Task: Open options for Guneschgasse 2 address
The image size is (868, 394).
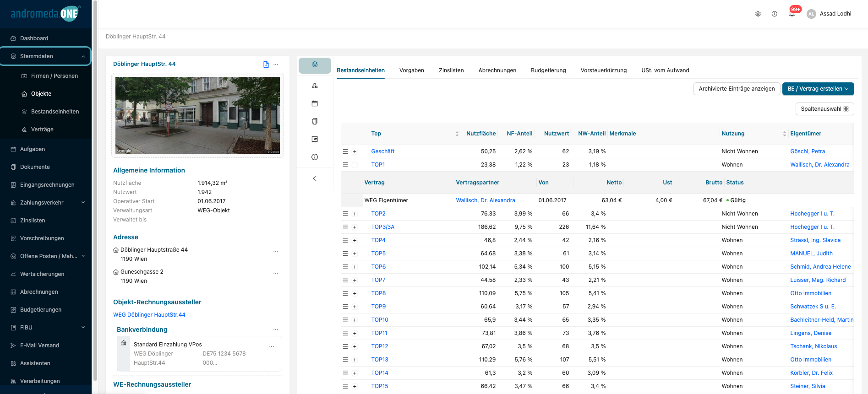Action: click(276, 274)
